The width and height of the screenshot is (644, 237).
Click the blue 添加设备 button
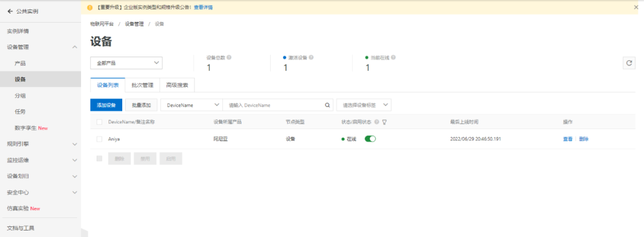click(x=106, y=105)
